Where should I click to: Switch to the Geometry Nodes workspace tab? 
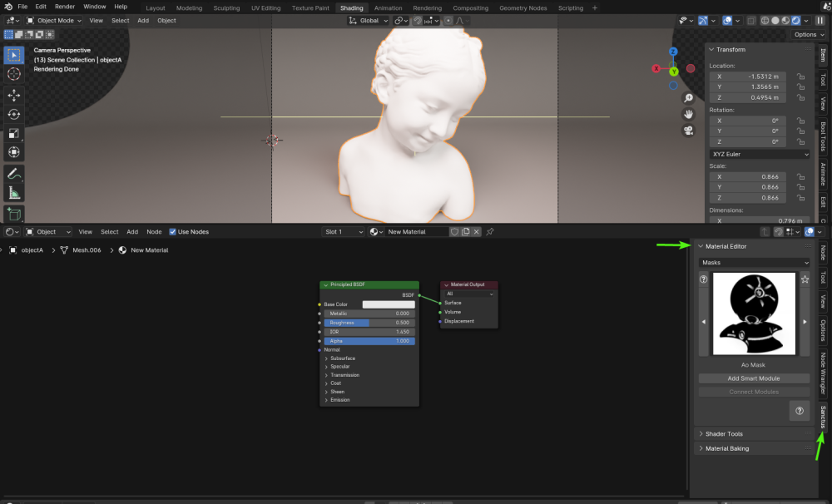[522, 8]
